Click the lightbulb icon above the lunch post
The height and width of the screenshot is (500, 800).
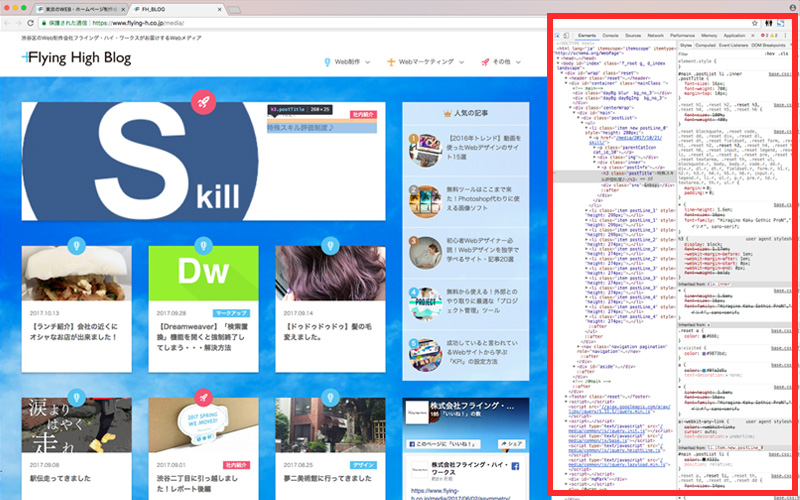point(77,245)
